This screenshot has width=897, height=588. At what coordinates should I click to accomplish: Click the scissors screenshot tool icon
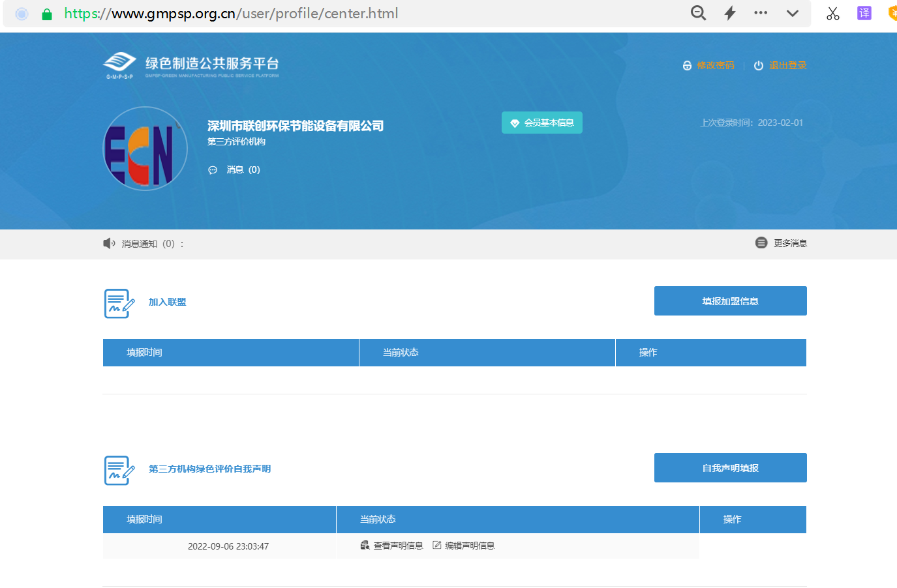tap(833, 13)
